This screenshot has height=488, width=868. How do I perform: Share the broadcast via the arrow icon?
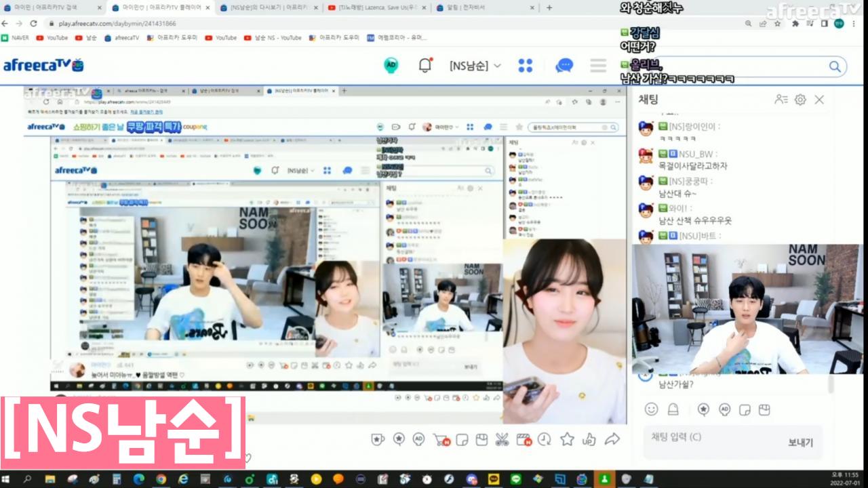point(610,439)
